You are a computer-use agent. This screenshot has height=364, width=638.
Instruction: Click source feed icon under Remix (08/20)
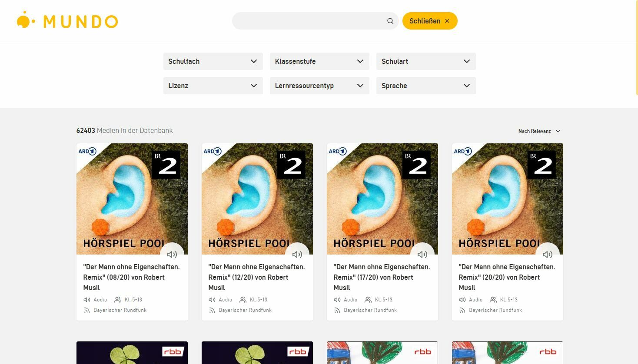[87, 310]
